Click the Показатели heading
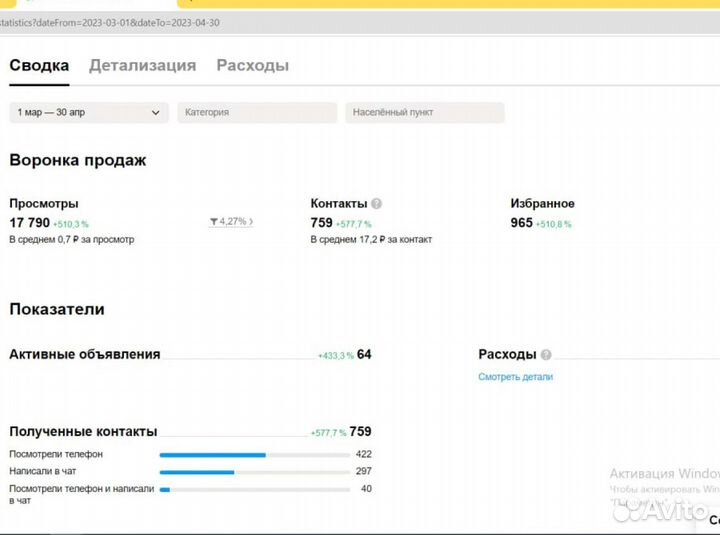Image resolution: width=720 pixels, height=535 pixels. tap(57, 309)
